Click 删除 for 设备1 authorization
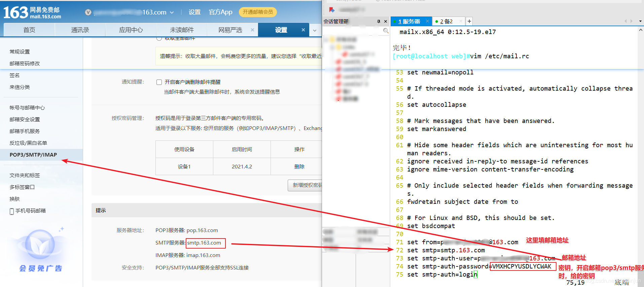The height and width of the screenshot is (287, 644). 299,166
